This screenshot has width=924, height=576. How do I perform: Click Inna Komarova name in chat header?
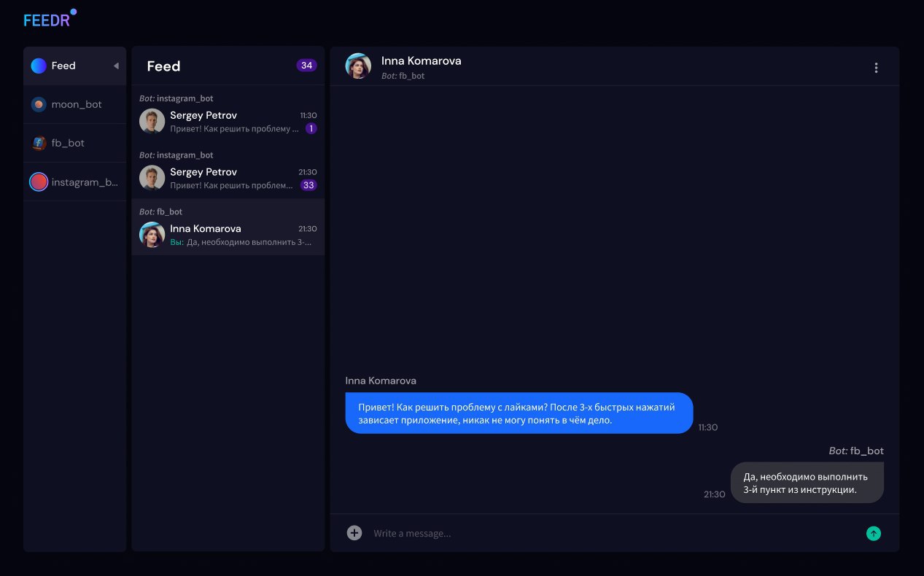point(421,61)
